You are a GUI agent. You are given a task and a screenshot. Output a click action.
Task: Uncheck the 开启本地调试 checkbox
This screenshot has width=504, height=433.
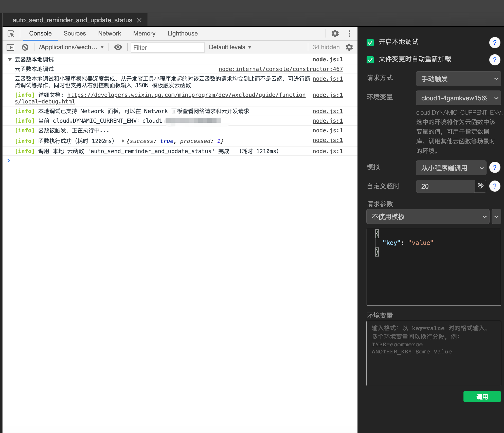coord(370,42)
